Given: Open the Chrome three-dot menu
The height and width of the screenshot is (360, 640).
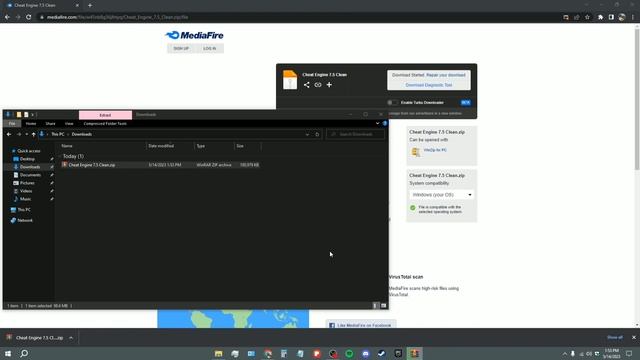Looking at the screenshot, I should (x=633, y=17).
